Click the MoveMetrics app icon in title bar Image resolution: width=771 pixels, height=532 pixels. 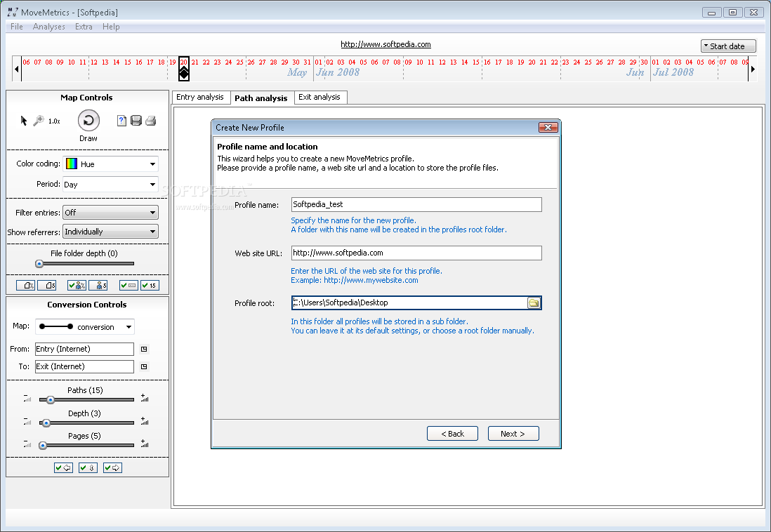(13, 13)
